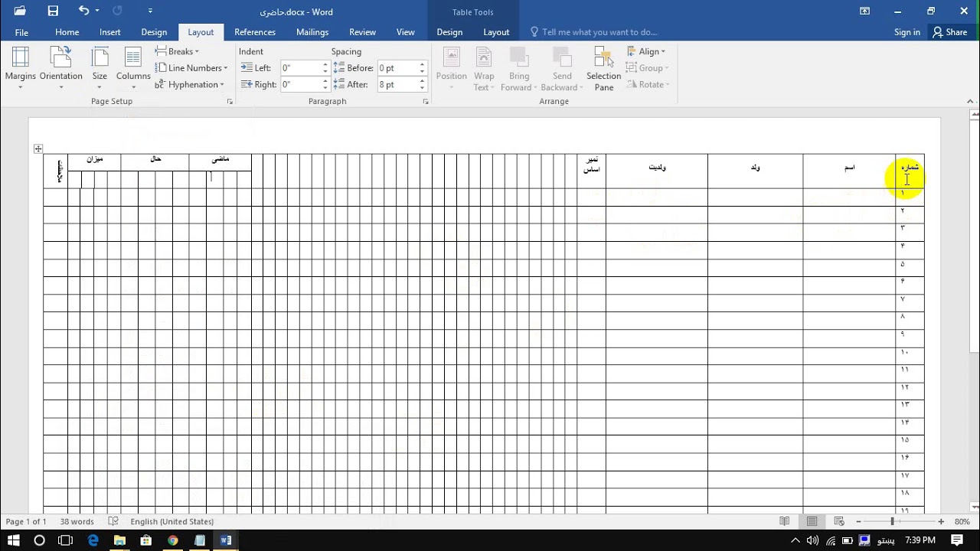This screenshot has height=551, width=980.
Task: Click the header cell containing میزان
Action: coord(94,162)
